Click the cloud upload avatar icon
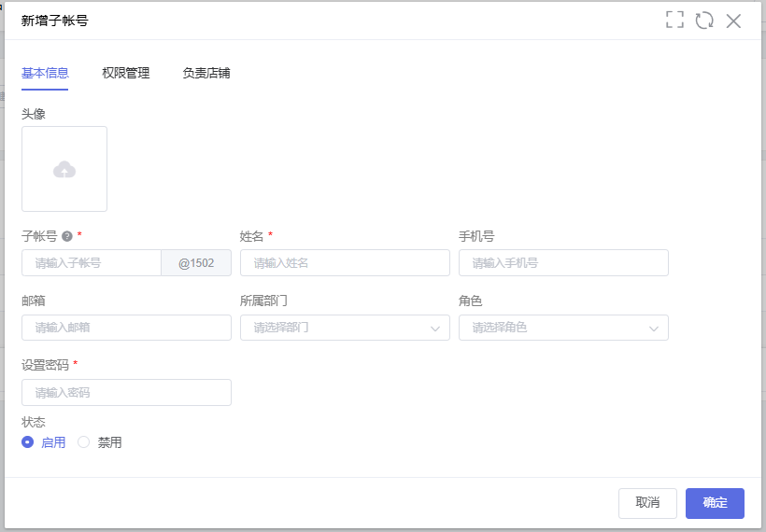This screenshot has height=532, width=766. pos(64,169)
